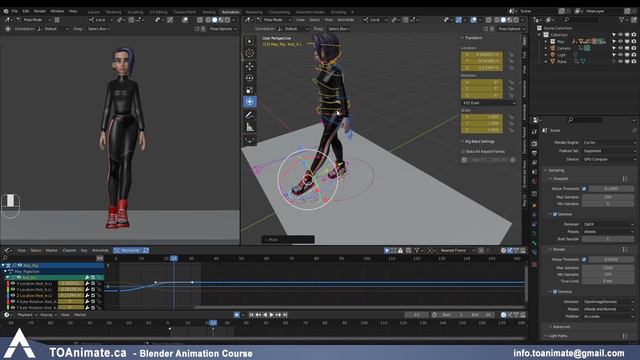Click the current frame number field
Viewport: 640px width, 360px height.
click(x=416, y=315)
